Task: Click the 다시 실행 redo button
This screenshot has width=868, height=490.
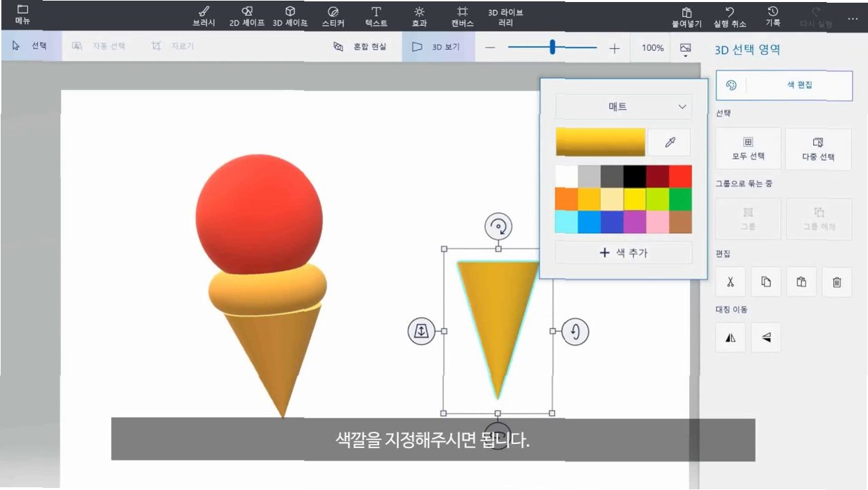Action: click(816, 17)
